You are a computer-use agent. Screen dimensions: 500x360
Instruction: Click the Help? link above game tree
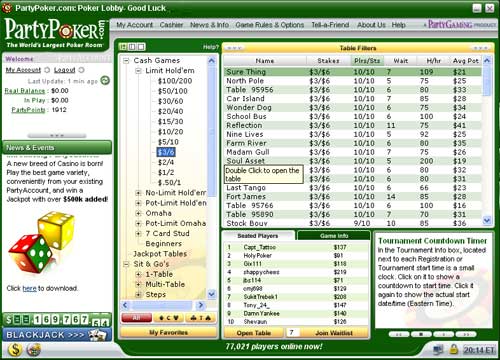tap(211, 47)
